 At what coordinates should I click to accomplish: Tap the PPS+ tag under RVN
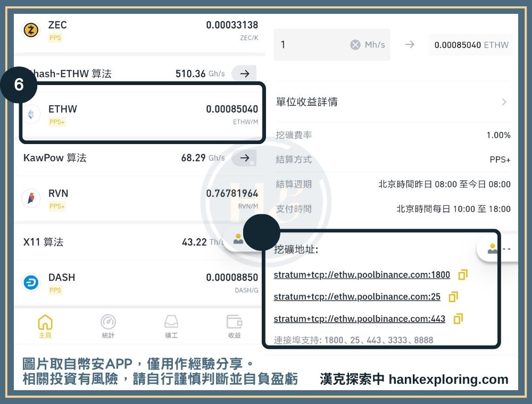(x=57, y=206)
